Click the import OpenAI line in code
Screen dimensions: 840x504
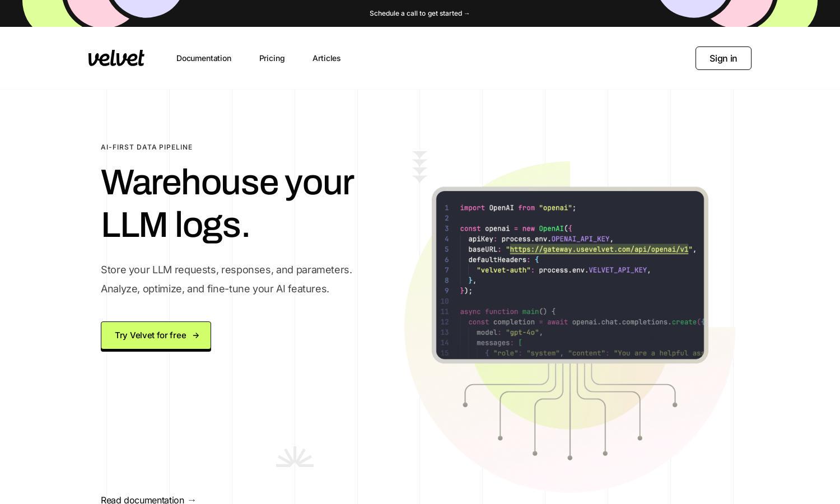[518, 208]
